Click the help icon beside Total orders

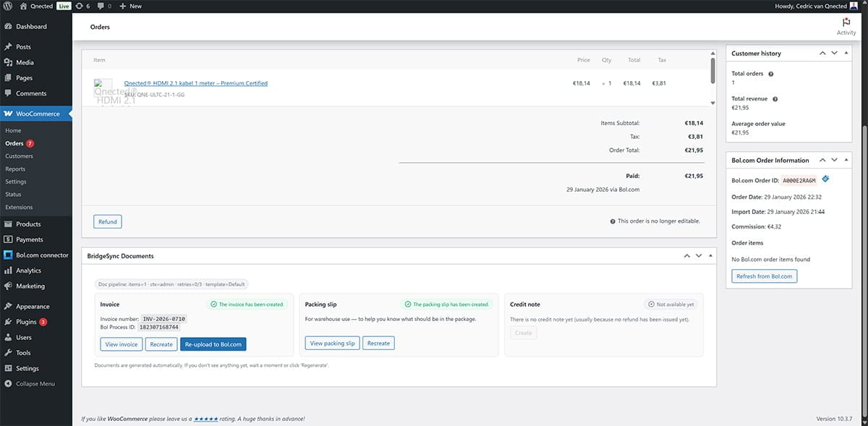pos(771,74)
